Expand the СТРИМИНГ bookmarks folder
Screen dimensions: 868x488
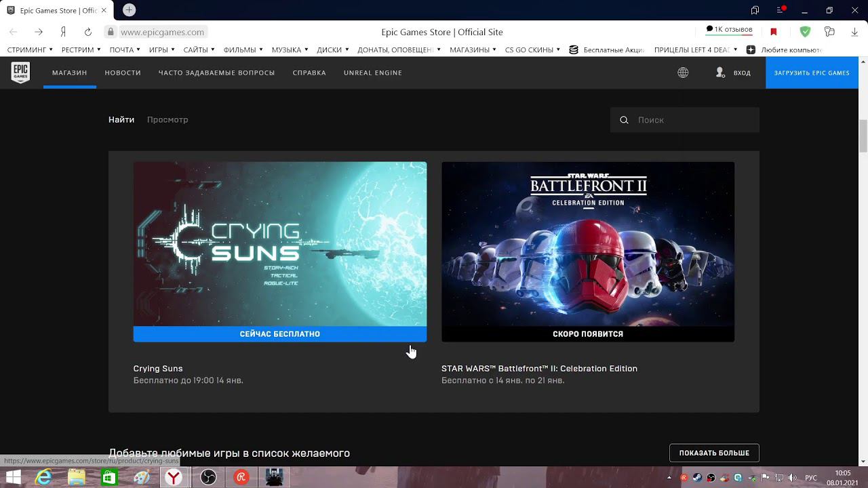[30, 49]
